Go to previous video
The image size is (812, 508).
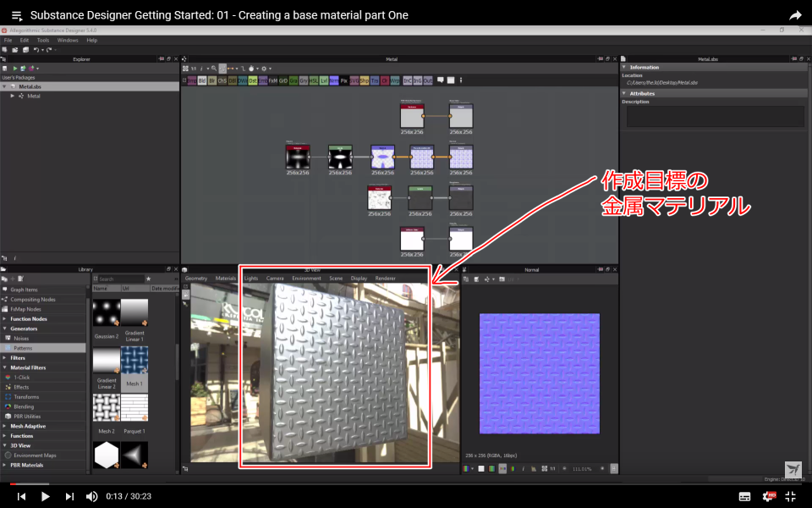point(21,496)
